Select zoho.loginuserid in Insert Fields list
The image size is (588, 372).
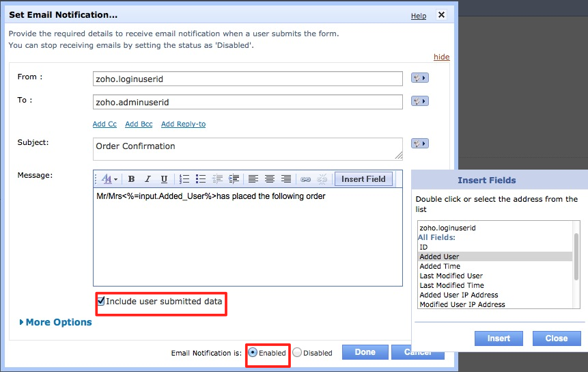pyautogui.click(x=495, y=228)
